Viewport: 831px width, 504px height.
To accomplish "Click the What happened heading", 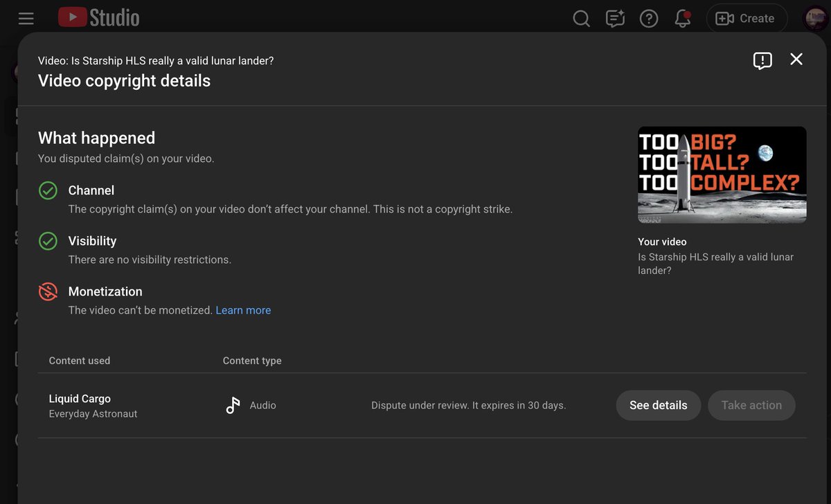I will (x=97, y=138).
